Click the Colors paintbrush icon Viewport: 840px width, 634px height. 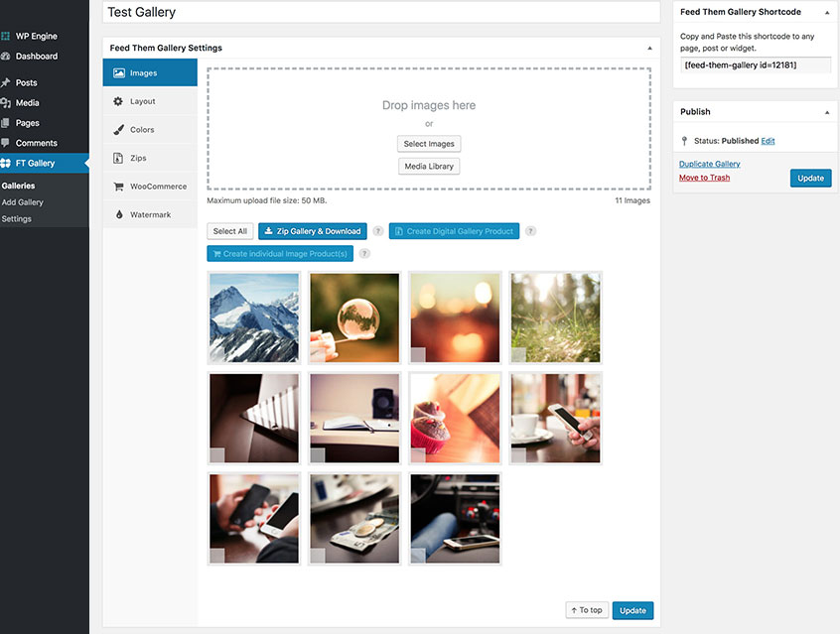click(118, 130)
